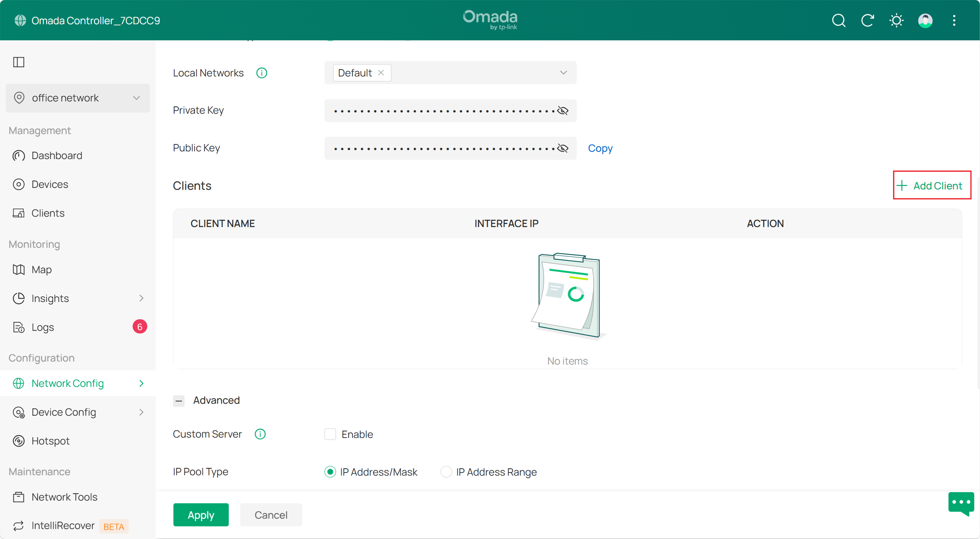Collapse sidebar using panel toggle icon
This screenshot has width=980, height=539.
(x=19, y=62)
